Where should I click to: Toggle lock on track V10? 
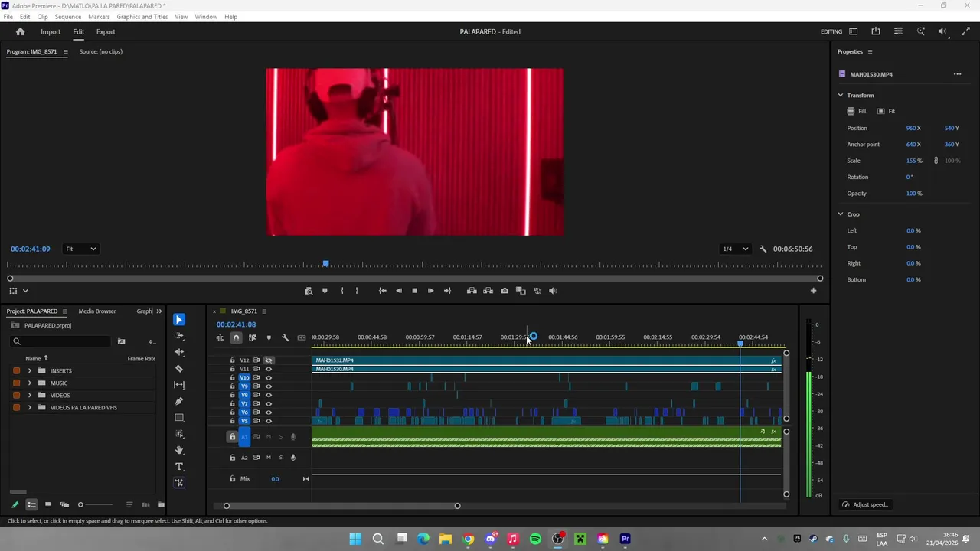click(233, 377)
